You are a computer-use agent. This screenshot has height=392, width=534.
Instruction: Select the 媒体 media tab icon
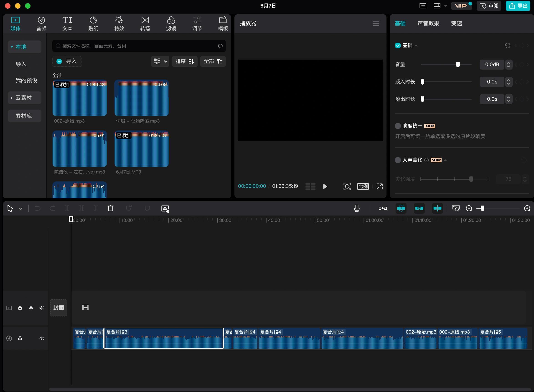(x=15, y=24)
